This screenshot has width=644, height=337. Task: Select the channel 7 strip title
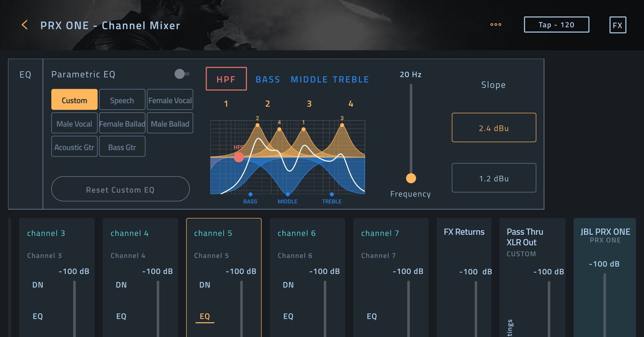[380, 233]
